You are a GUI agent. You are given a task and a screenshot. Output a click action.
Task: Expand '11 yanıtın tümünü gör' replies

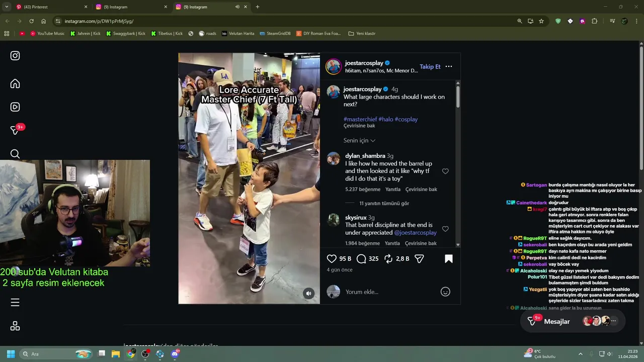pos(384,204)
